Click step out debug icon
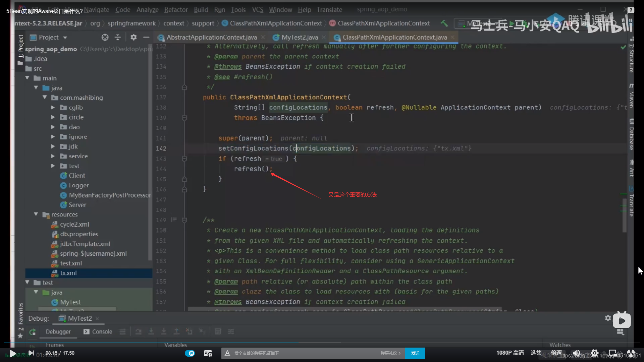Viewport: 644px width, 362px height. [x=176, y=331]
